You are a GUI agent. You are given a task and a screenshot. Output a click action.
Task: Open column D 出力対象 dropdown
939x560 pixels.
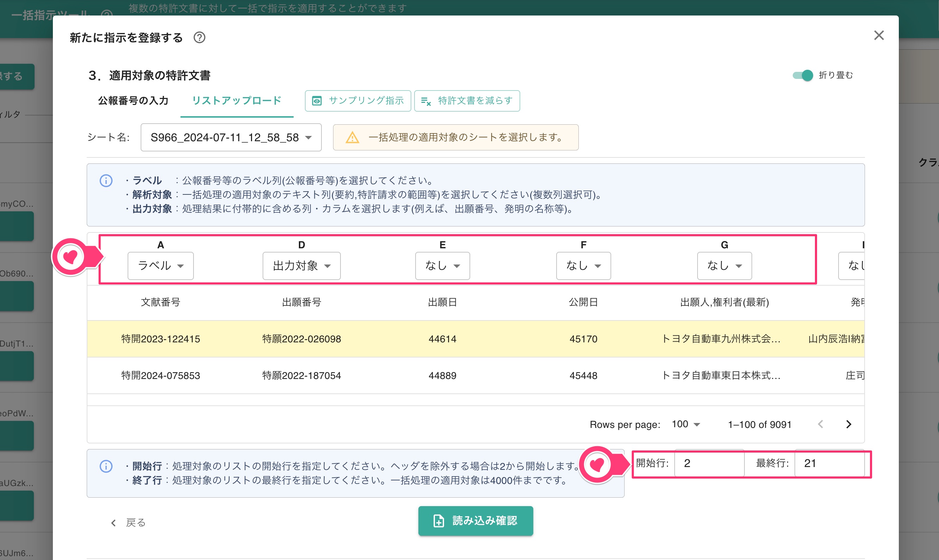click(x=301, y=266)
